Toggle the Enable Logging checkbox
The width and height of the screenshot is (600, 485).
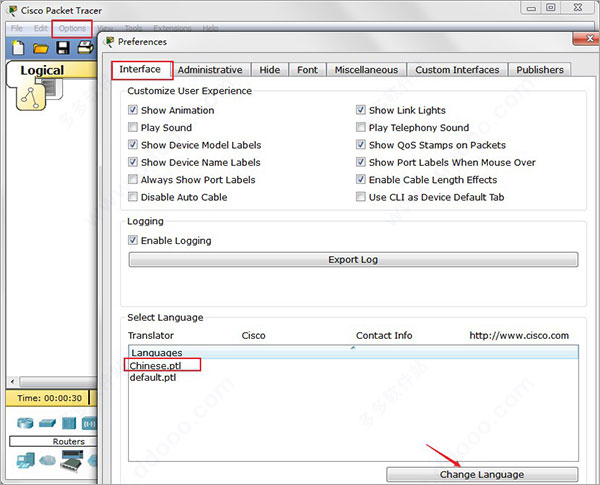(132, 240)
